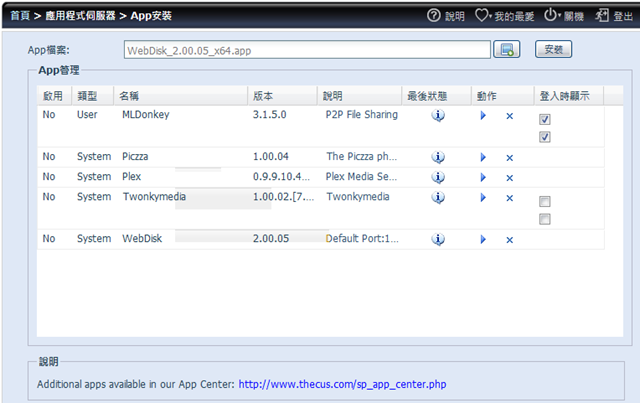Image resolution: width=640 pixels, height=403 pixels.
Task: Open the Thecus App Center link
Action: 342,384
